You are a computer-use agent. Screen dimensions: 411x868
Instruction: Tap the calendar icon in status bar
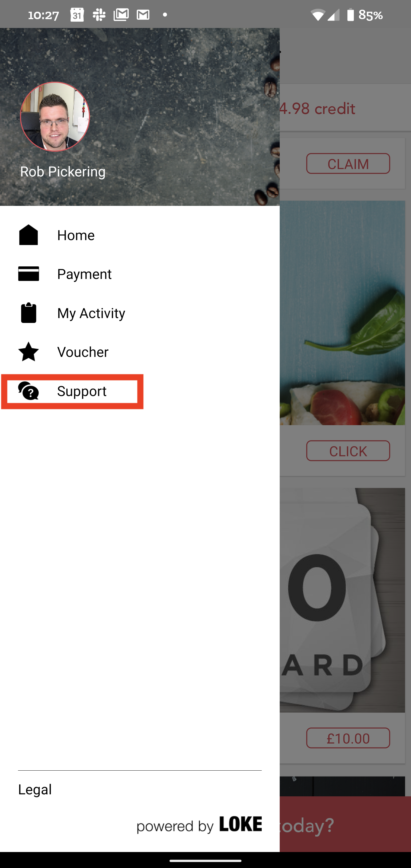click(x=77, y=15)
